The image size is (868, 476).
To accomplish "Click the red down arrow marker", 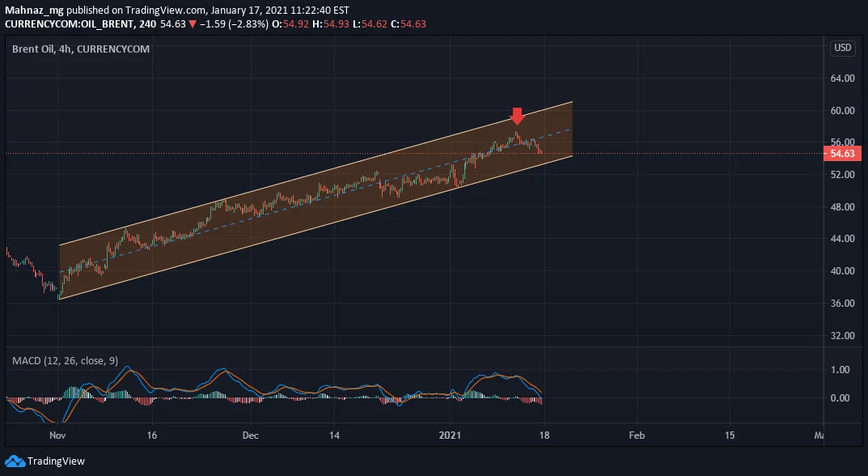I will pos(516,117).
